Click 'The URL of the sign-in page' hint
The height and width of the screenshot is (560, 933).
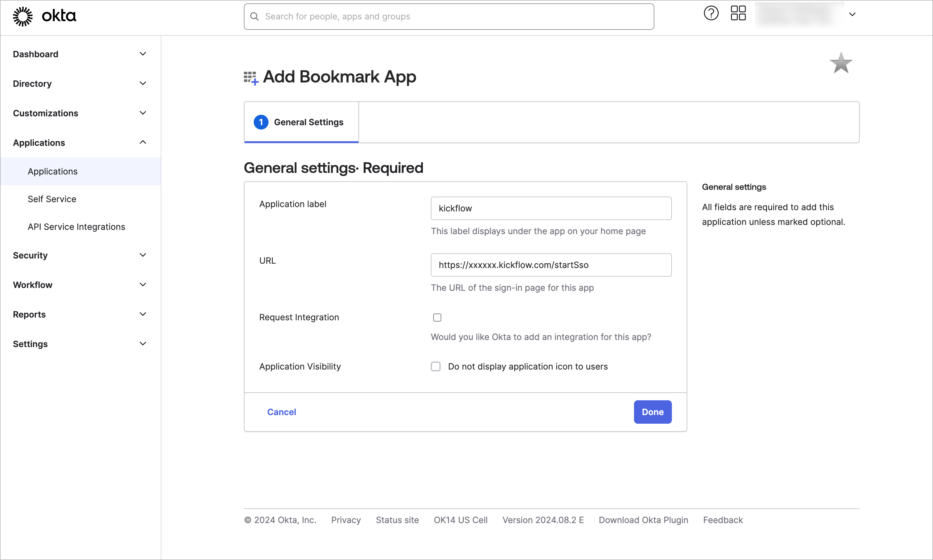coord(512,288)
